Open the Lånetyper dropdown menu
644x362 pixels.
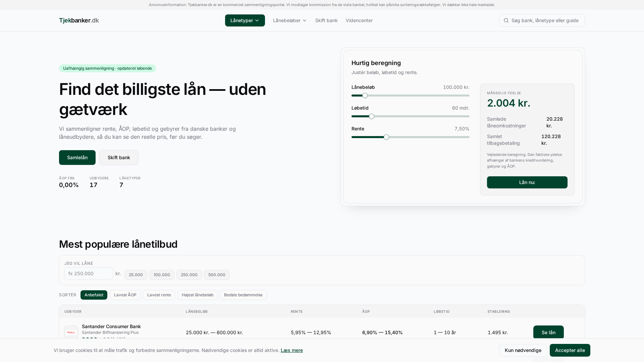click(245, 20)
